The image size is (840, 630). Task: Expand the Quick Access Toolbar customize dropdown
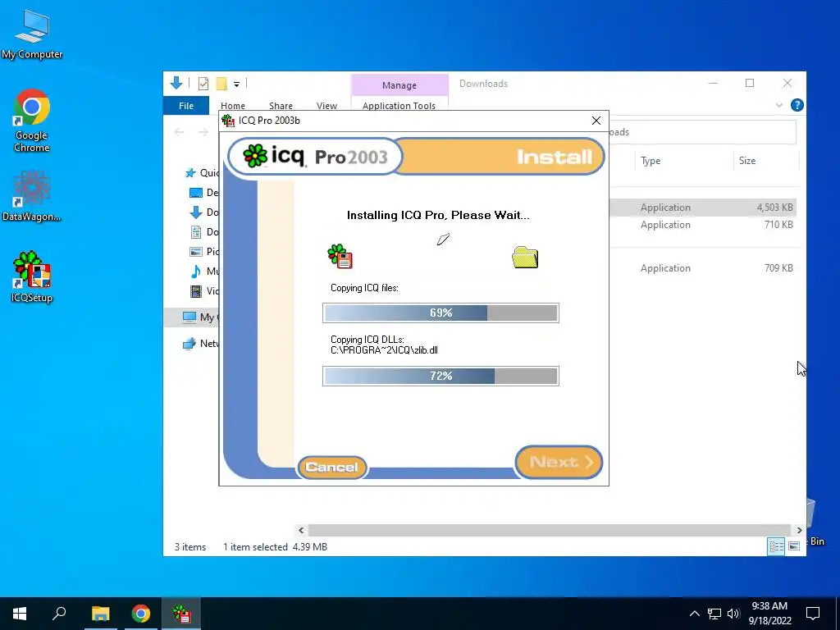click(x=236, y=84)
